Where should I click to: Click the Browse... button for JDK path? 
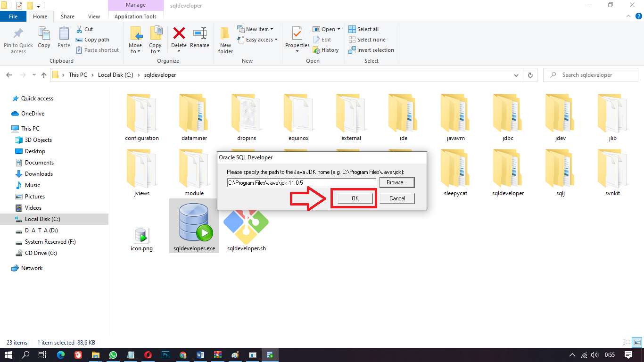[x=397, y=182]
